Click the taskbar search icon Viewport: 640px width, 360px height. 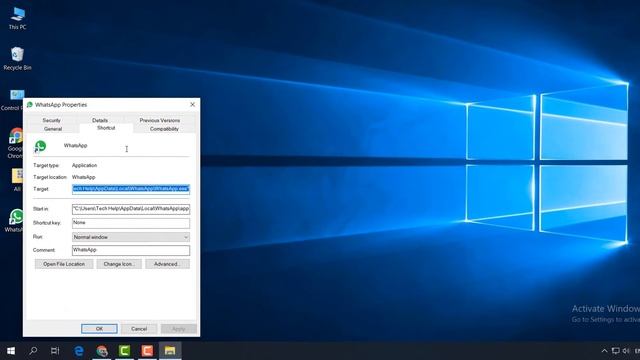pyautogui.click(x=33, y=351)
